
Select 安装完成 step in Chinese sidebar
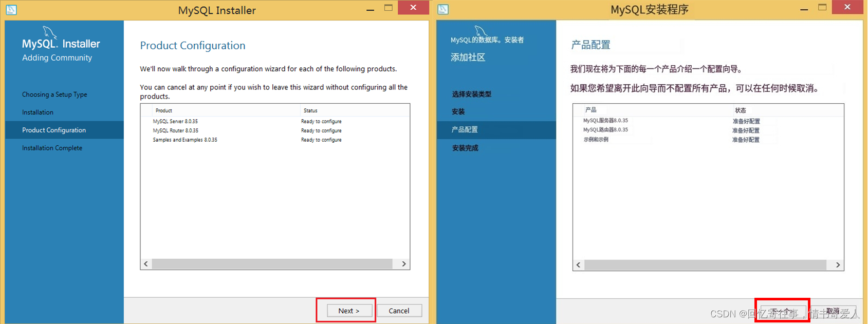[x=465, y=148]
